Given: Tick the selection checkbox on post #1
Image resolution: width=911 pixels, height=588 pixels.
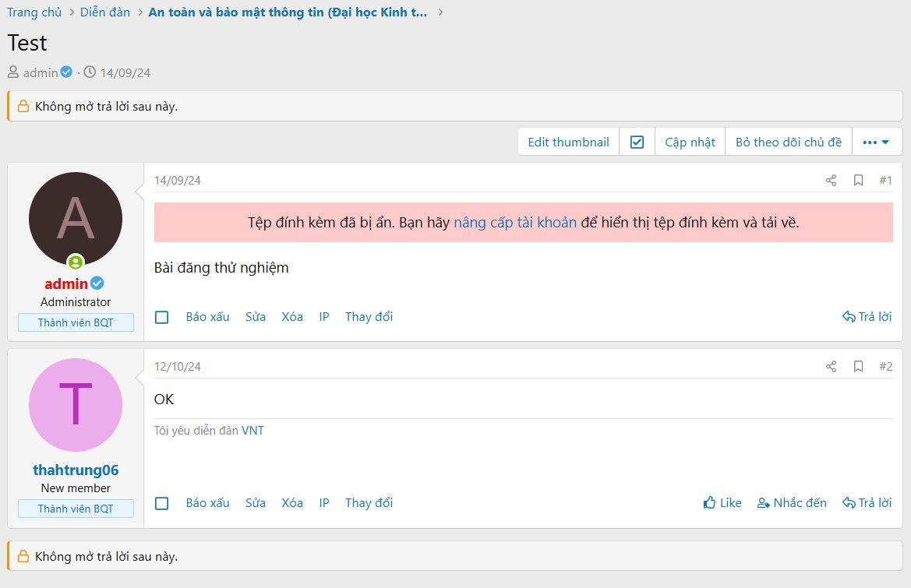Looking at the screenshot, I should click(x=162, y=317).
